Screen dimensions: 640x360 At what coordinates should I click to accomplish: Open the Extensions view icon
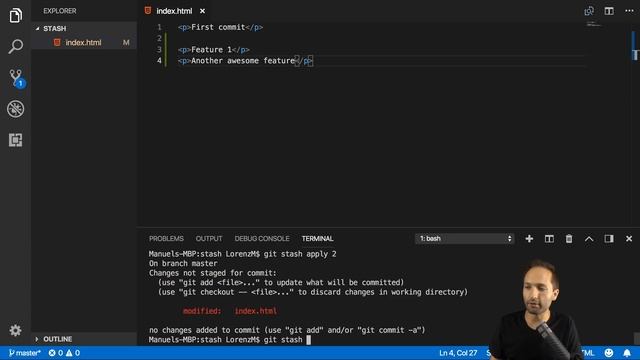point(16,140)
